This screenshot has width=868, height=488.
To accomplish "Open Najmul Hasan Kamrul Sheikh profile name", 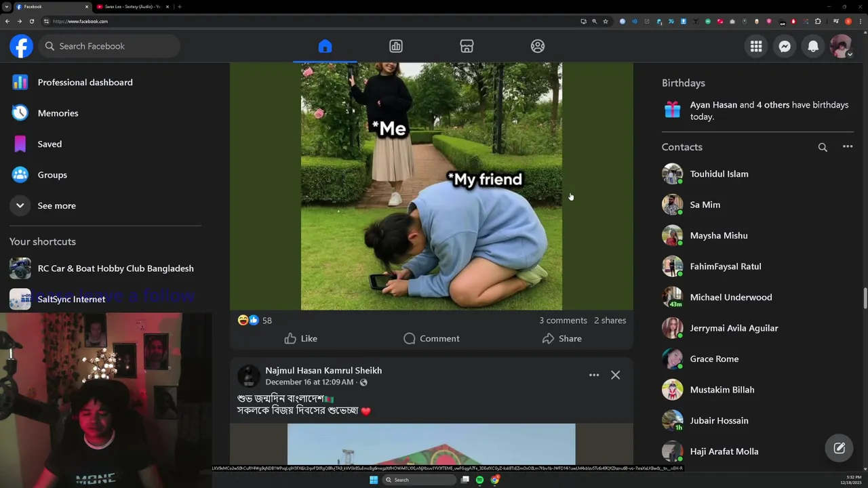I will pyautogui.click(x=323, y=371).
